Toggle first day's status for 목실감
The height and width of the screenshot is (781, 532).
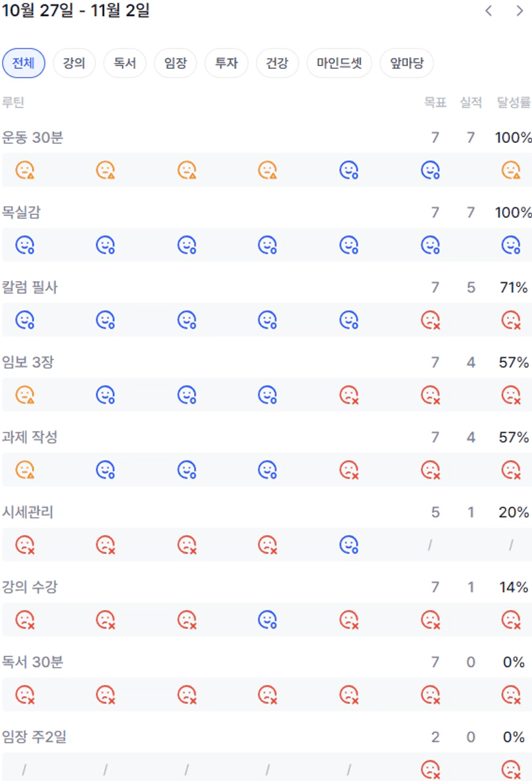pos(24,244)
